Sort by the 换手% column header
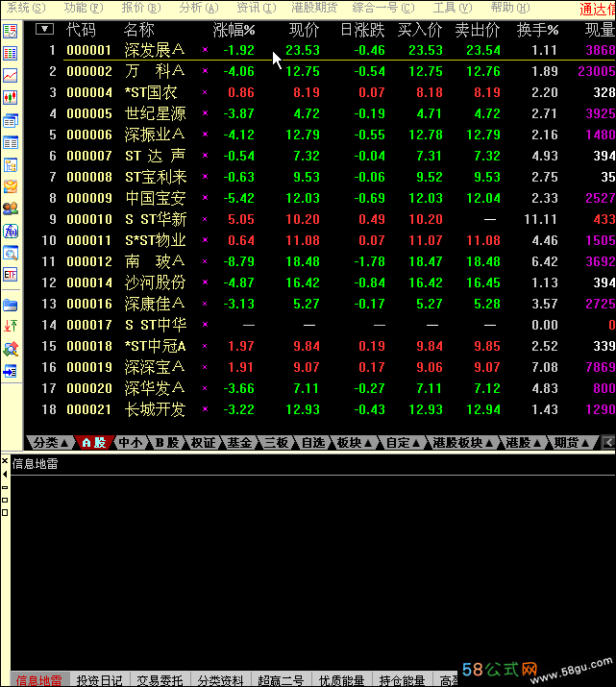 click(x=537, y=30)
